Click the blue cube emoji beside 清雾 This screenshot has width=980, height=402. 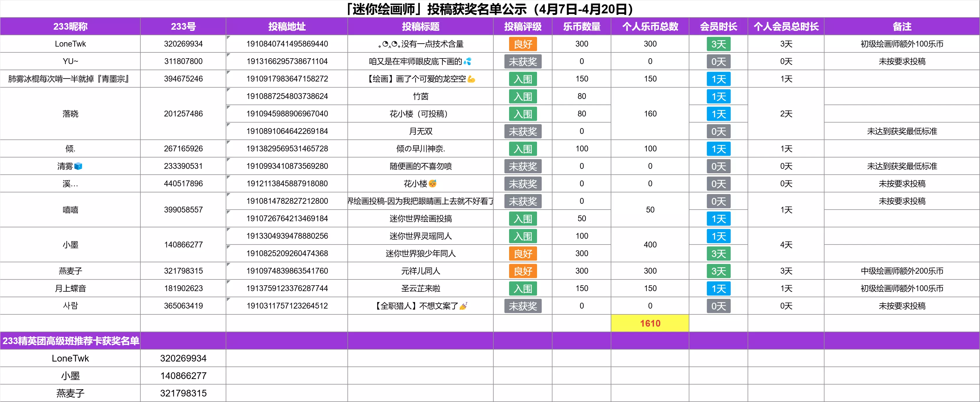(78, 166)
